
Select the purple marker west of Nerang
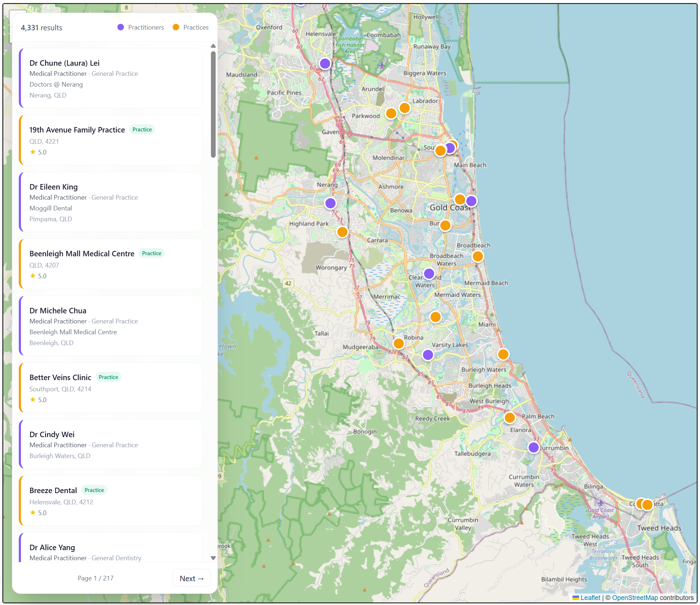click(x=330, y=203)
